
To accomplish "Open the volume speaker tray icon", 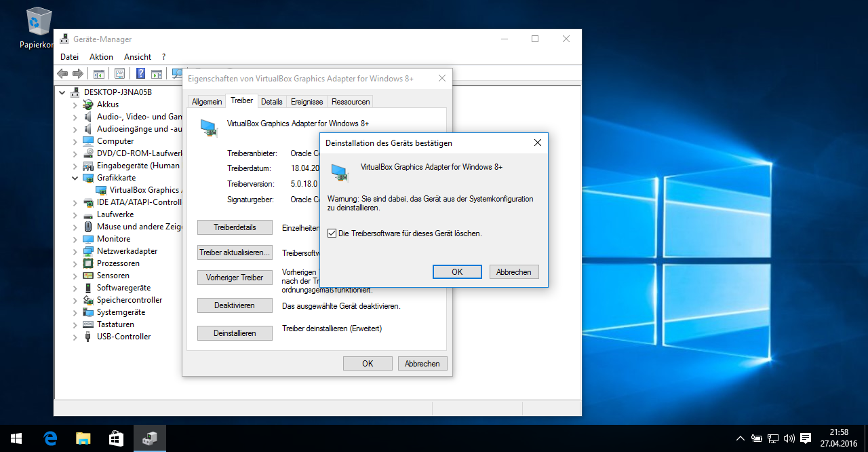I will click(789, 438).
